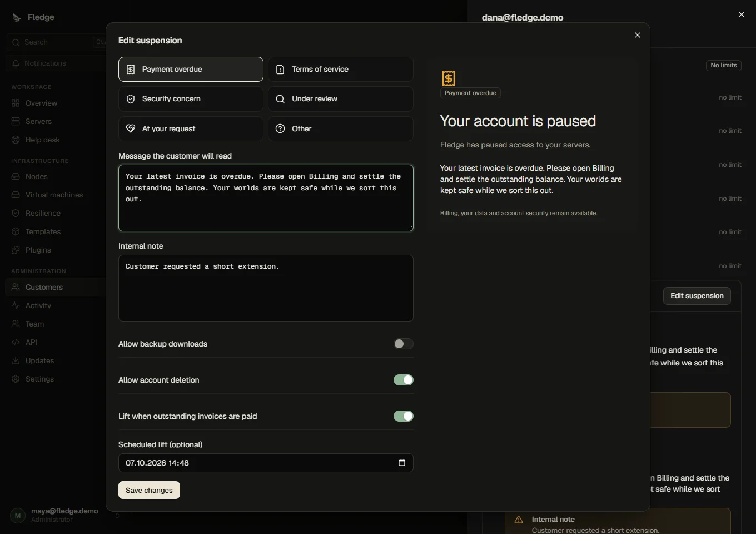
Task: Disable Allow account deletion switch
Action: click(x=404, y=380)
